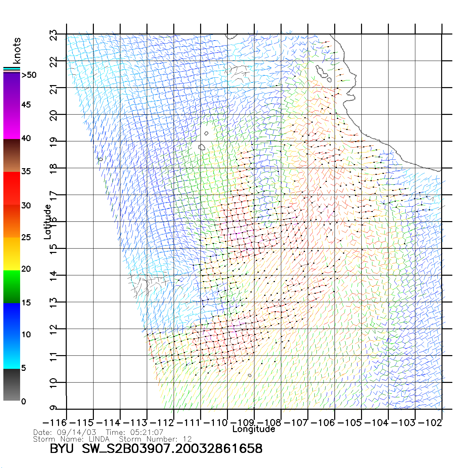Click the green 15-20 knots color band
Screen dimensions: 476x469
(12, 286)
